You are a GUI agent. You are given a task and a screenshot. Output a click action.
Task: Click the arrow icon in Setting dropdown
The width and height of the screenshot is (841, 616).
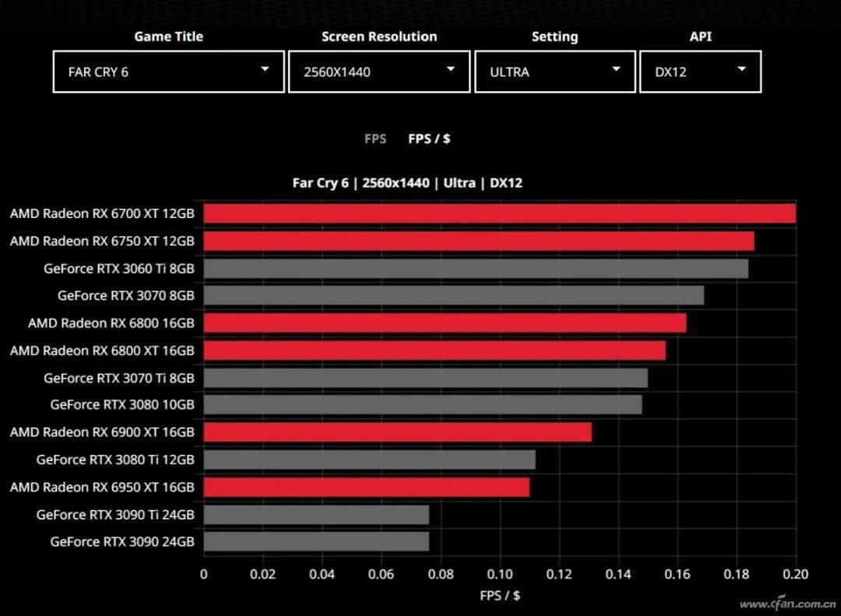[616, 69]
